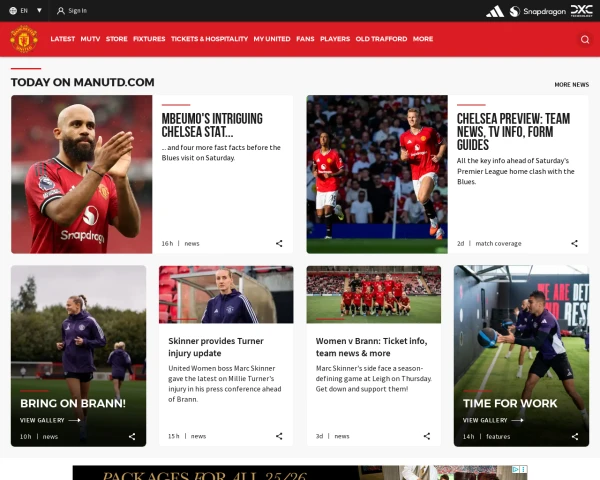
Task: Click the Adidas sponsor logo
Action: click(495, 11)
